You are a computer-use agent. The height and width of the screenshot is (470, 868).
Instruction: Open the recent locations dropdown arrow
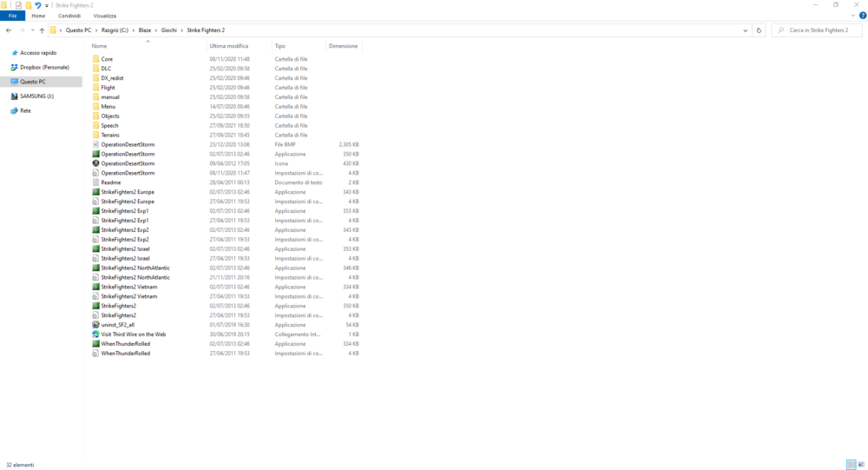point(32,30)
